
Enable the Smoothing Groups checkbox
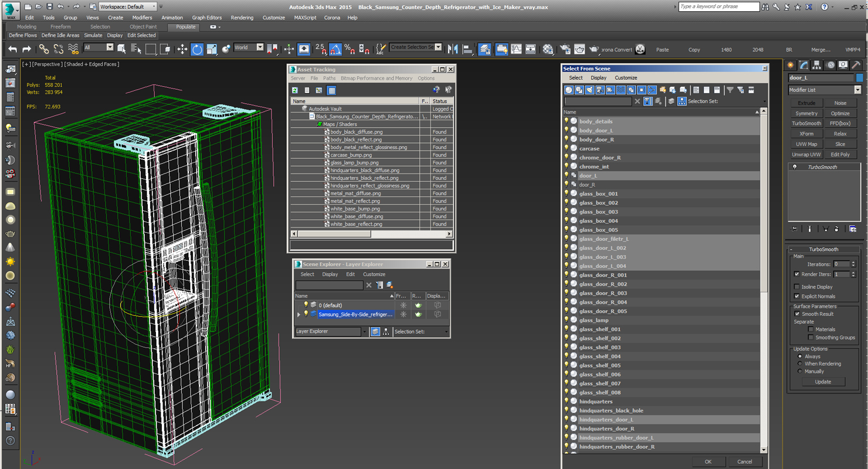coord(811,337)
